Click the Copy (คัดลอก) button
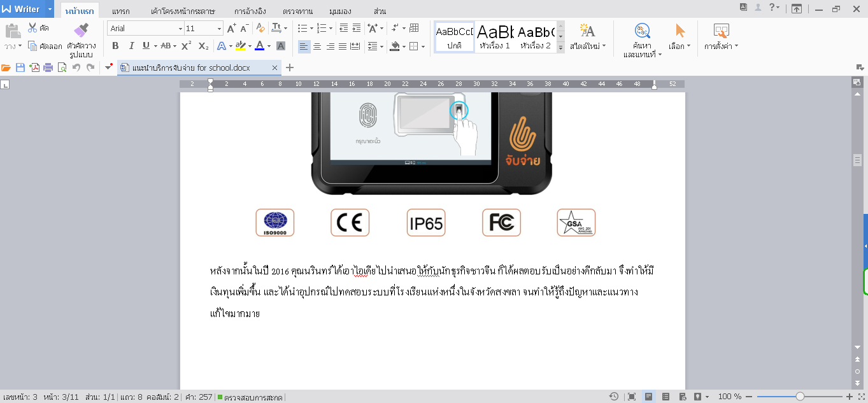Image resolution: width=868 pixels, height=403 pixels. pos(45,46)
